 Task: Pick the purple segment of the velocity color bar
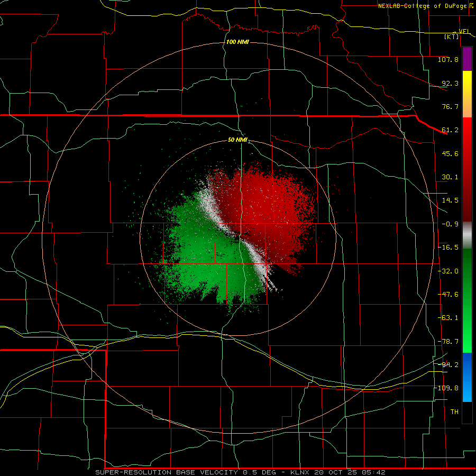(467, 59)
